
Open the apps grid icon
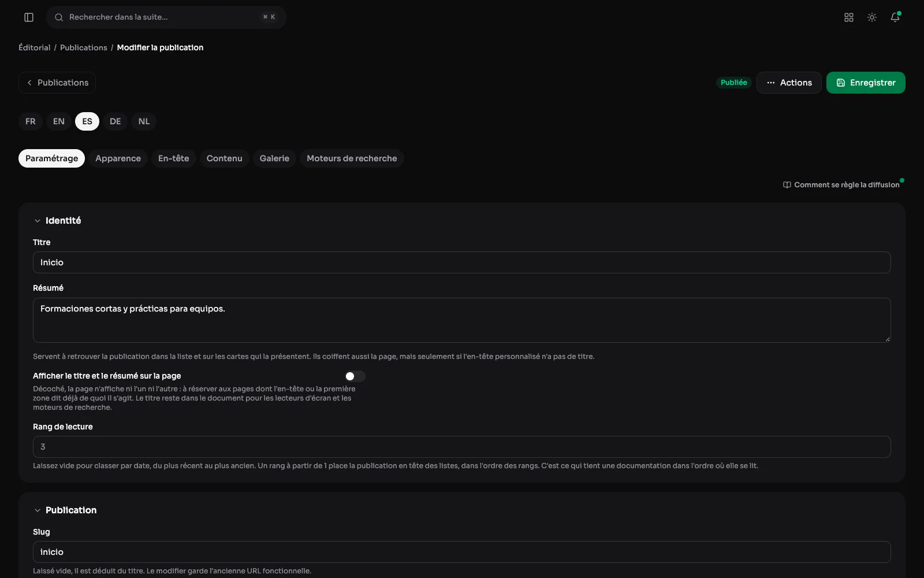(849, 17)
